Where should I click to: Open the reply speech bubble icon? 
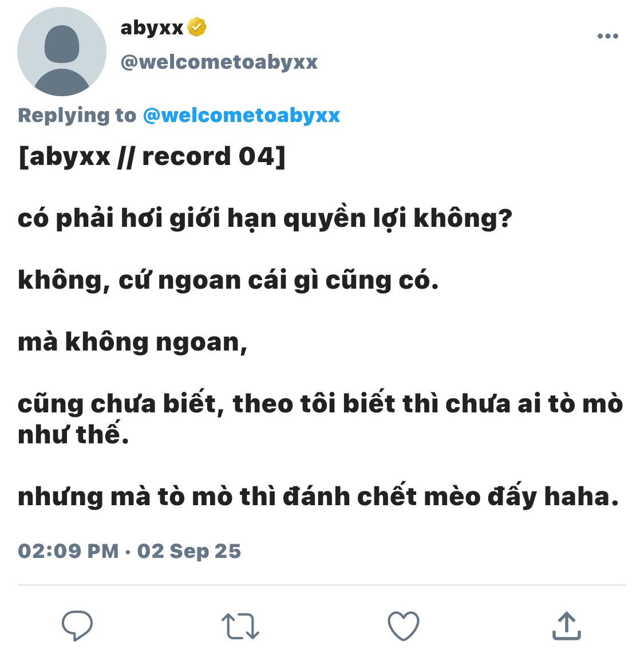(x=77, y=625)
